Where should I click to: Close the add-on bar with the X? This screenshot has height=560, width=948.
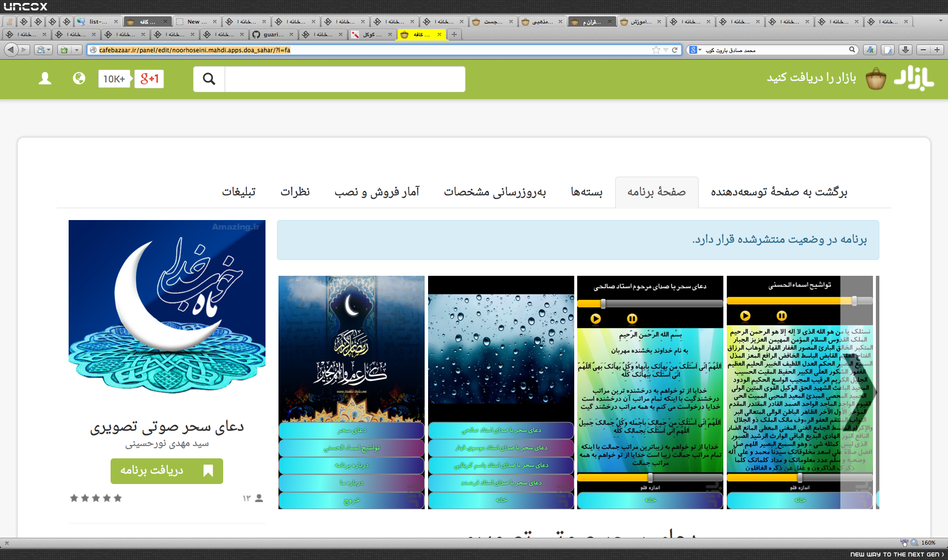[7, 543]
